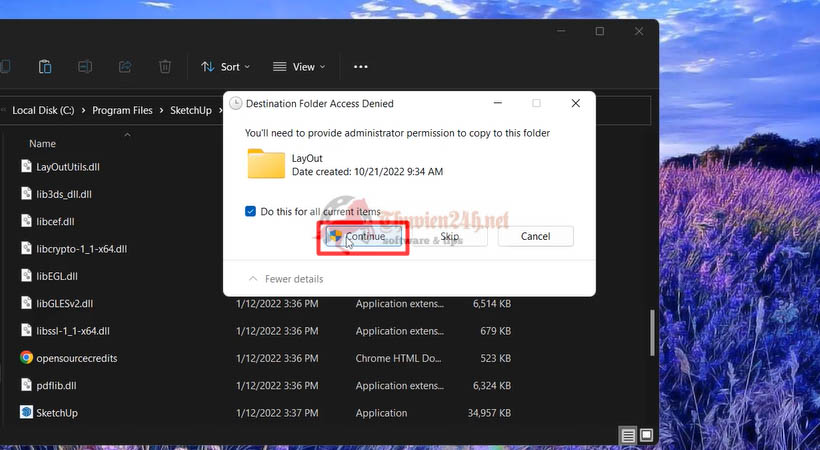Select pdflib.dll file
Image resolution: width=820 pixels, height=450 pixels.
tap(56, 386)
